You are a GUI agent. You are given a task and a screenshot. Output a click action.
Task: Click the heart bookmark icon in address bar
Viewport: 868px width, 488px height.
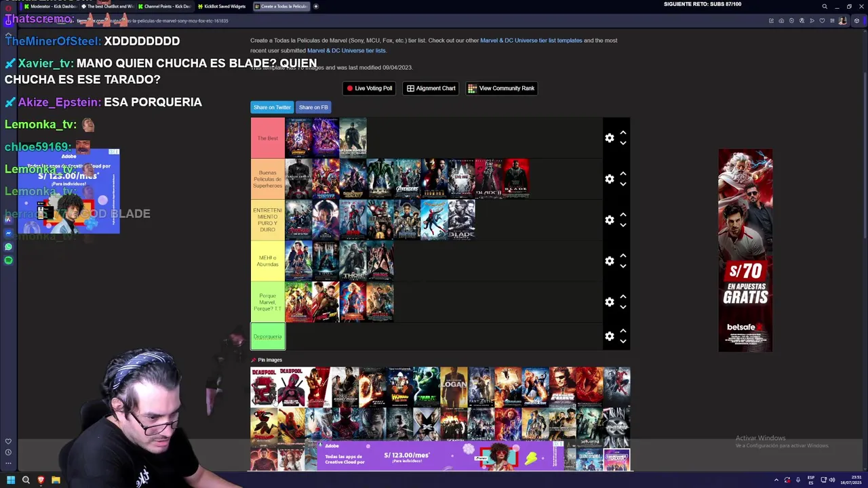click(822, 21)
